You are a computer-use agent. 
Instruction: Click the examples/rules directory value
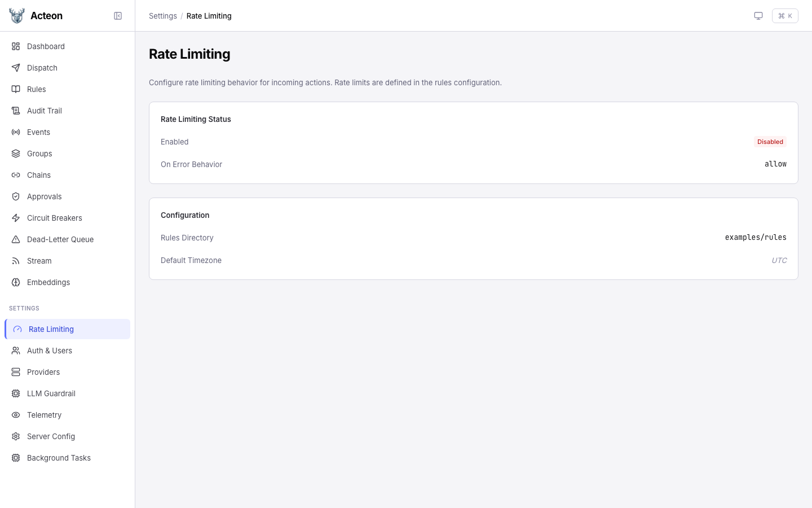[756, 237]
